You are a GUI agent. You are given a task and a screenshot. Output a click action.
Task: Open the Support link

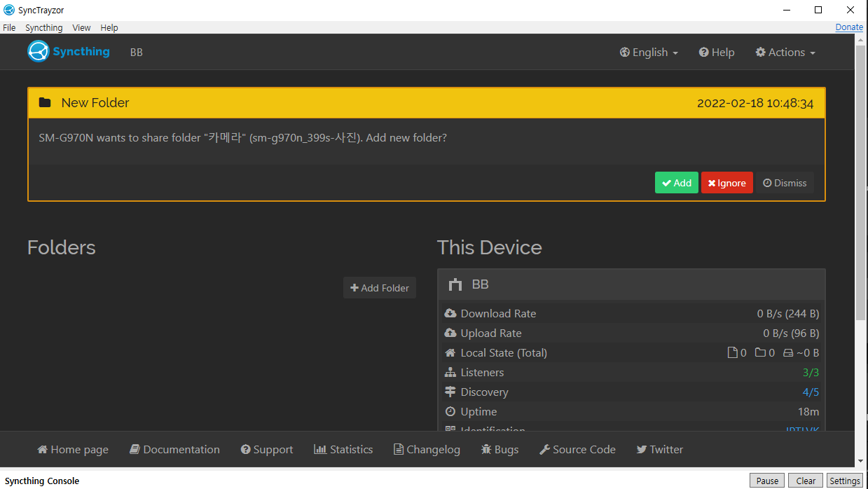pyautogui.click(x=267, y=450)
